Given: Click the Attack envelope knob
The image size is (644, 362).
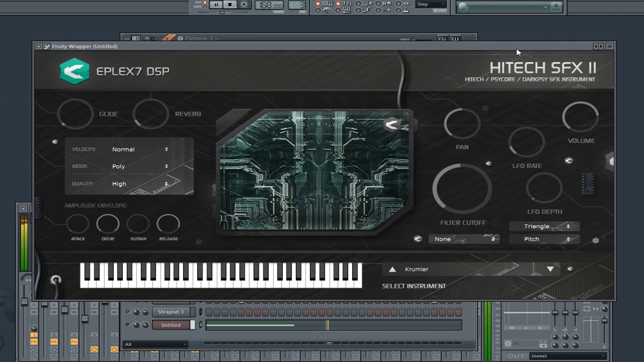Looking at the screenshot, I should [77, 224].
